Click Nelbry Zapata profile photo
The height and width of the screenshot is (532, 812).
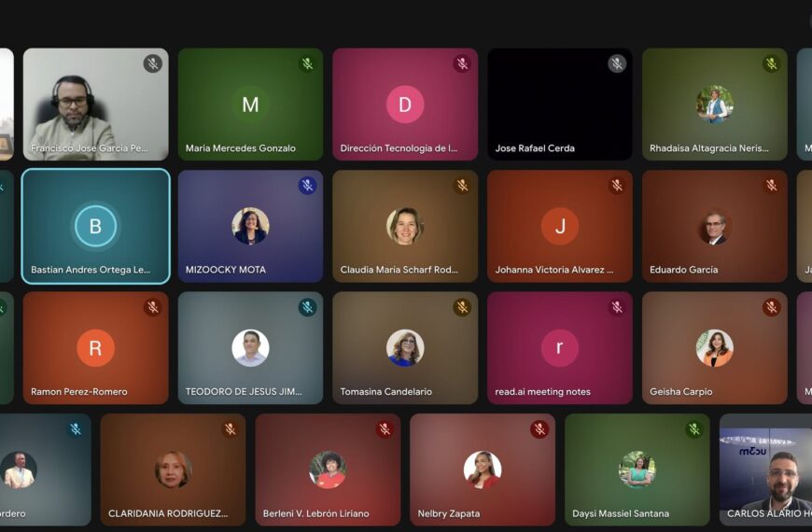point(483,469)
